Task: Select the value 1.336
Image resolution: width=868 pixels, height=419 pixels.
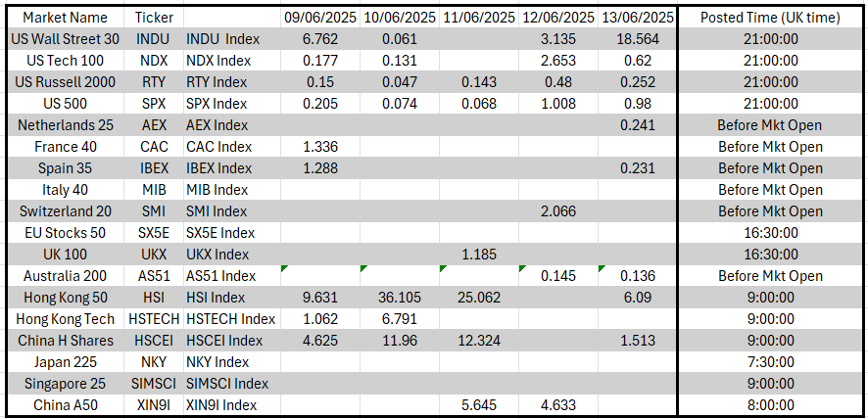Action: click(x=320, y=147)
